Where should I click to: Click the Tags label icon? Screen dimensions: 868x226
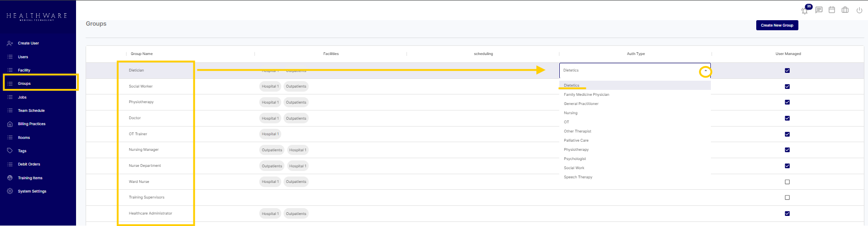coord(10,151)
